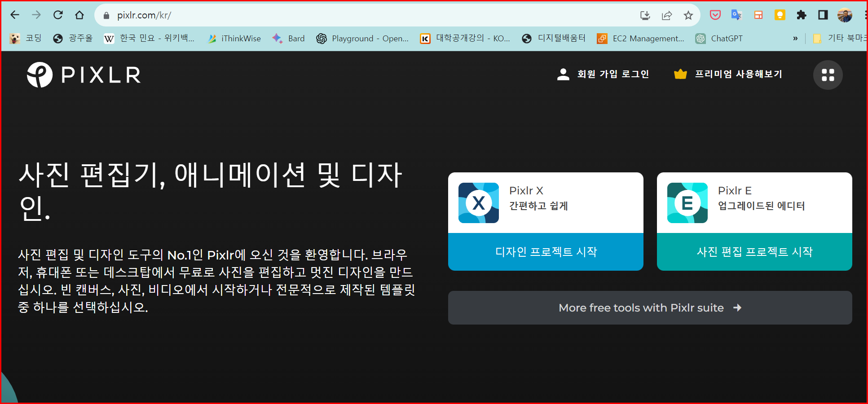Click the Pixlr E app icon

[x=687, y=203]
